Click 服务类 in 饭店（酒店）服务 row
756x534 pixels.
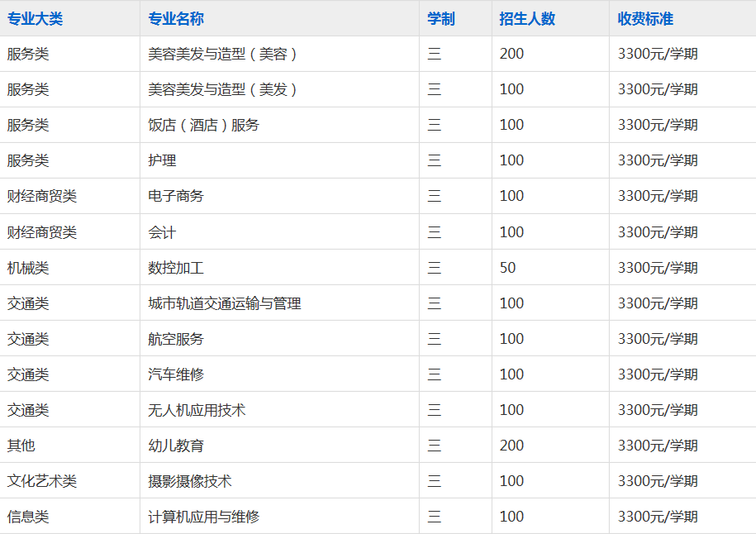click(x=28, y=125)
